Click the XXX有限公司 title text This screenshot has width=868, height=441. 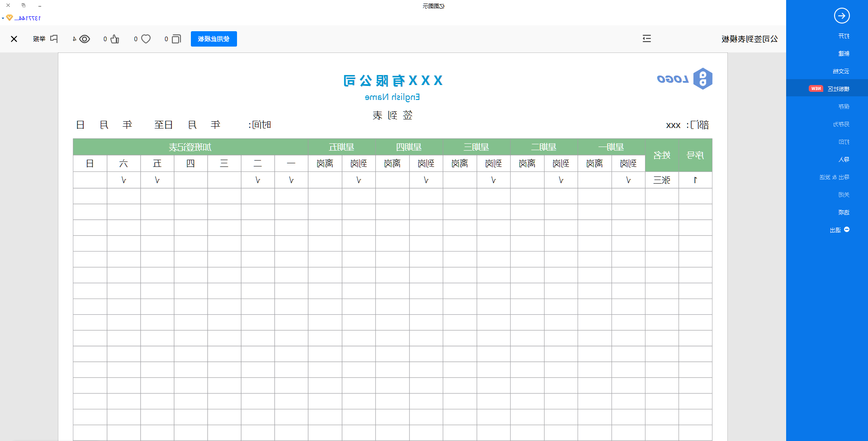coord(393,81)
